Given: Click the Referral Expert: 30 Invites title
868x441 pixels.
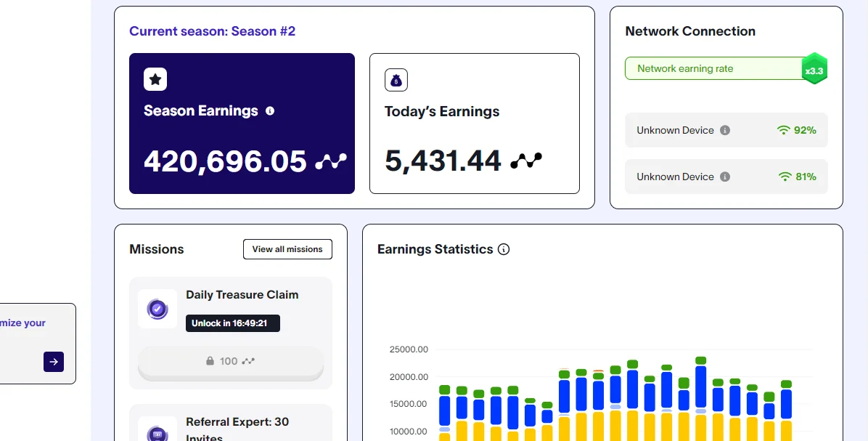Looking at the screenshot, I should click(237, 430).
